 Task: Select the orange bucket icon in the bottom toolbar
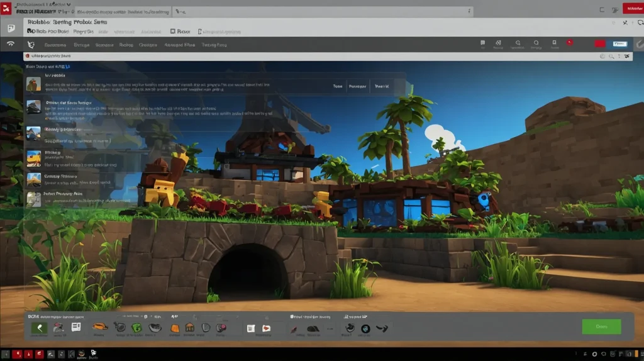pos(175,328)
